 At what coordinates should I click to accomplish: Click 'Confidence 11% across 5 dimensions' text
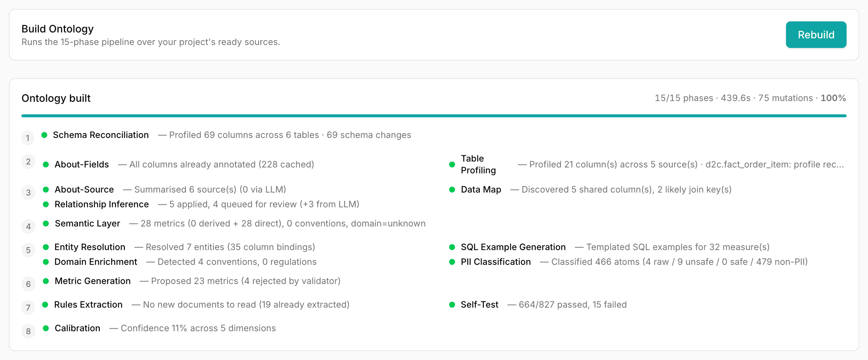click(x=198, y=328)
